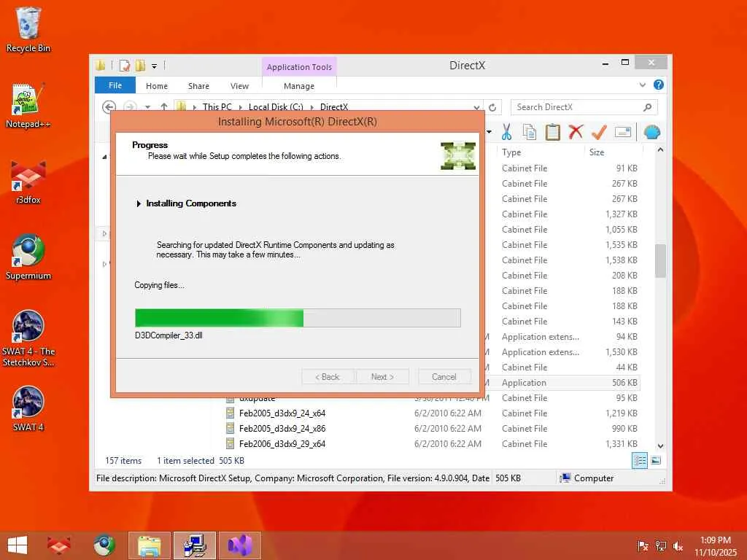Sort by the Size column header

(597, 152)
